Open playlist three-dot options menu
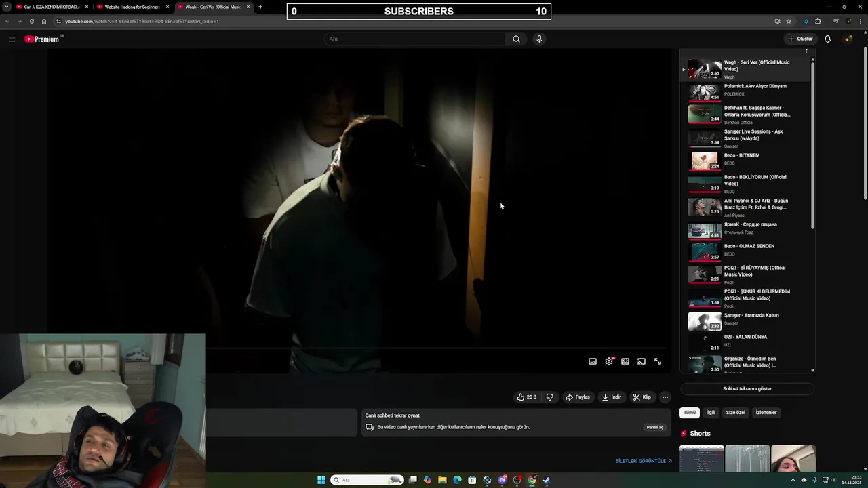 click(x=806, y=51)
